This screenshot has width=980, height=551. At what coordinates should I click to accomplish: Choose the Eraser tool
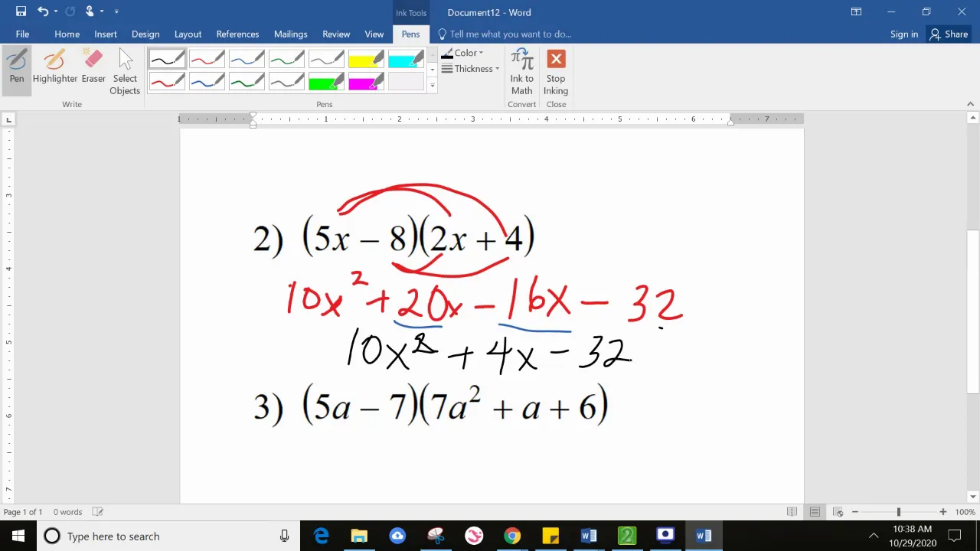(93, 67)
